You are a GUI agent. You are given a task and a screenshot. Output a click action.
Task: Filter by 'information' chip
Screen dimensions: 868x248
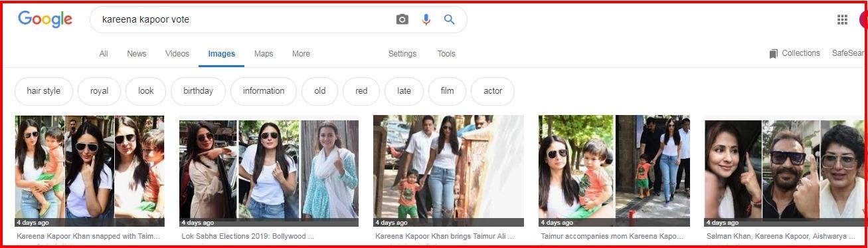pyautogui.click(x=264, y=91)
